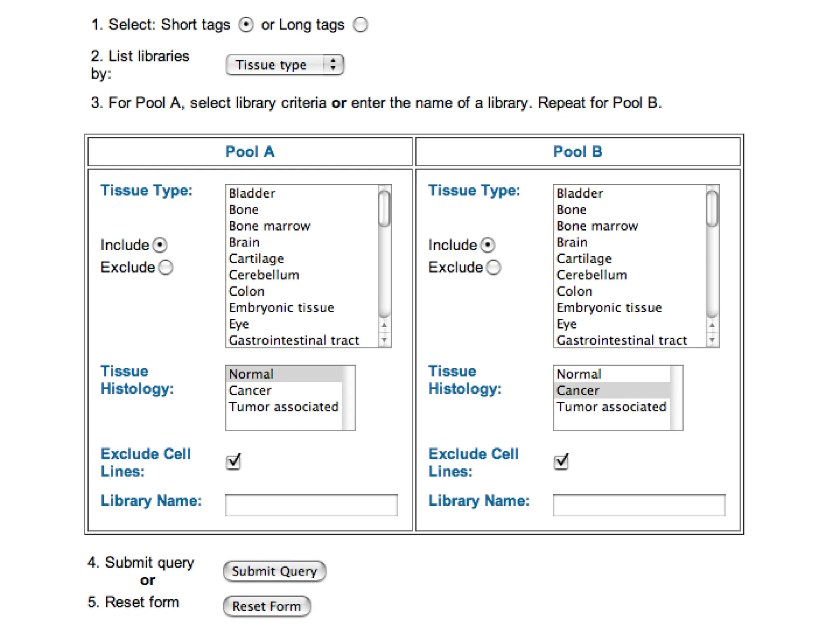Uncheck Exclude Cell Lines in Pool A
This screenshot has width=840, height=630.
[x=233, y=461]
